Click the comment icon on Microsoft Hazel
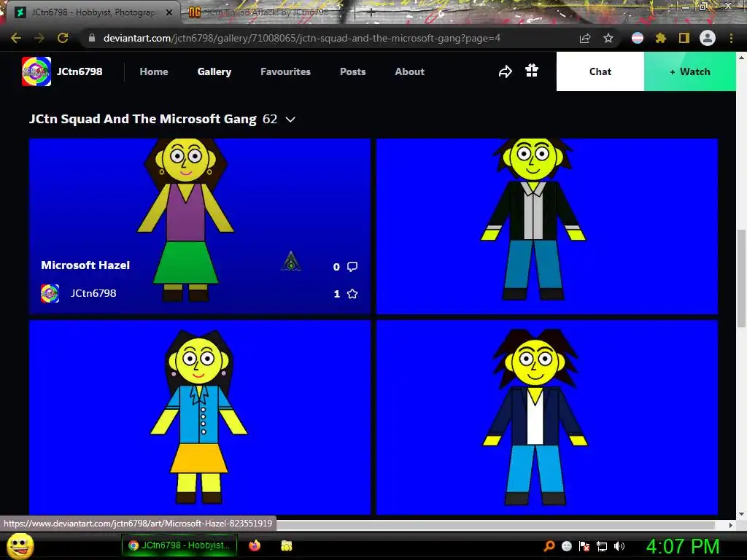Image resolution: width=747 pixels, height=560 pixels. tap(352, 267)
